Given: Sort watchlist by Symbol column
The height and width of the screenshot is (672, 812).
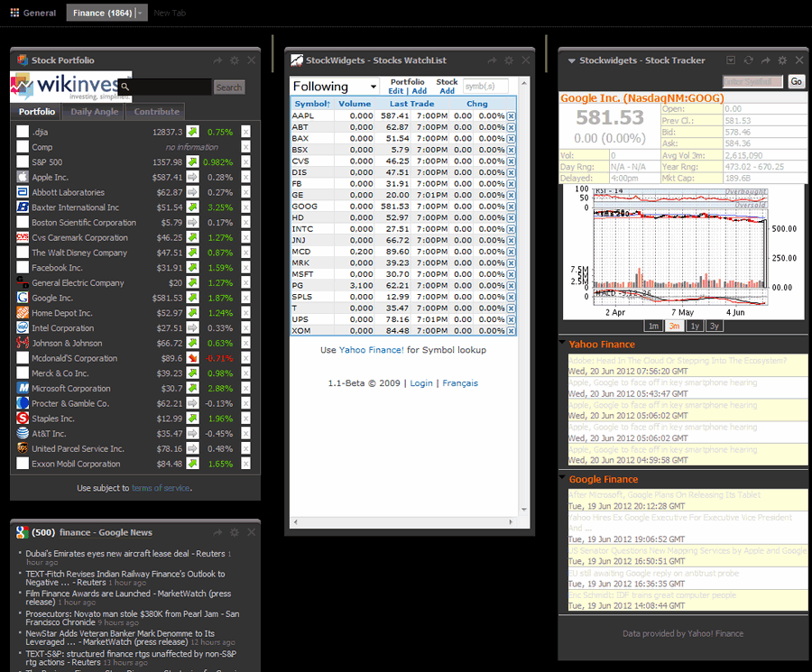Looking at the screenshot, I should pos(312,104).
